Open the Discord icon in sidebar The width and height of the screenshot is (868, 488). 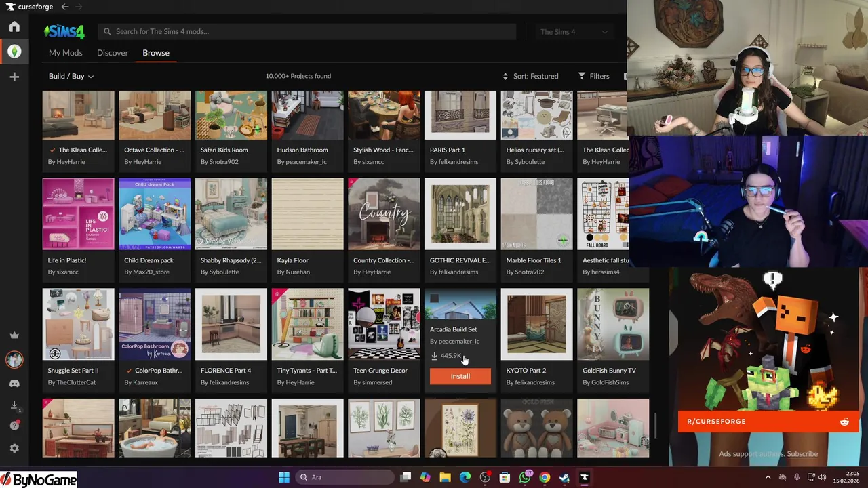[x=14, y=384]
